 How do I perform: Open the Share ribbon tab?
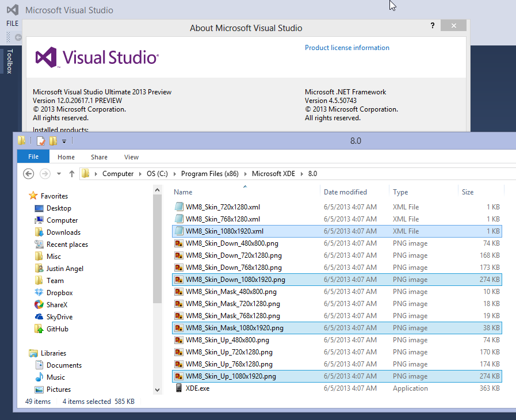pos(99,157)
